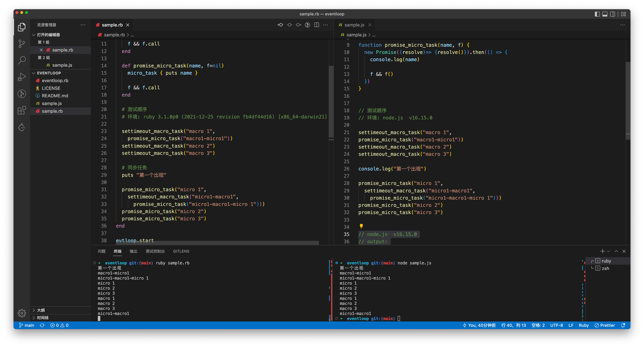Open README.md in the file explorer
644x347 pixels.
tap(55, 96)
